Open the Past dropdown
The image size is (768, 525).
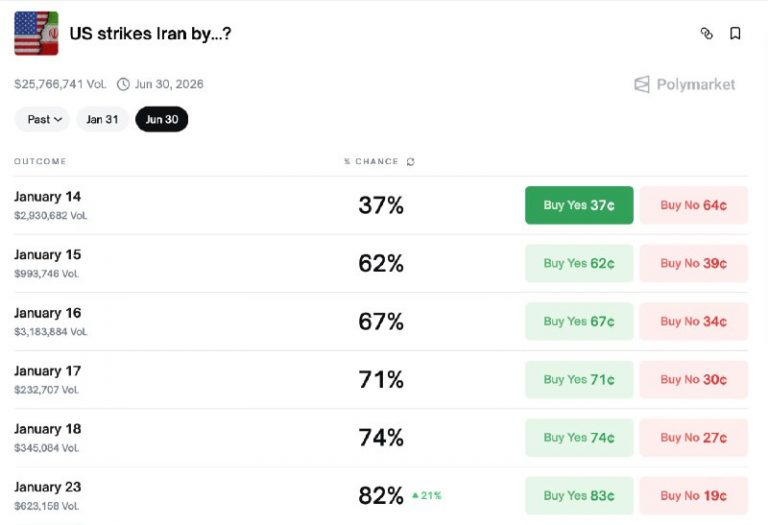pyautogui.click(x=42, y=119)
